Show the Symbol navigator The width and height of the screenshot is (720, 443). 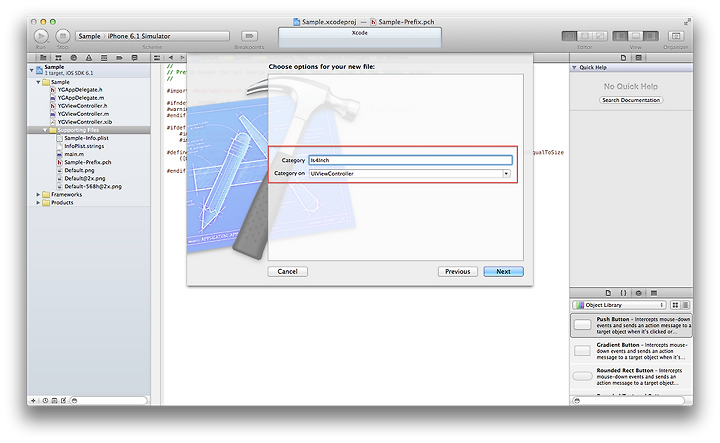58,58
